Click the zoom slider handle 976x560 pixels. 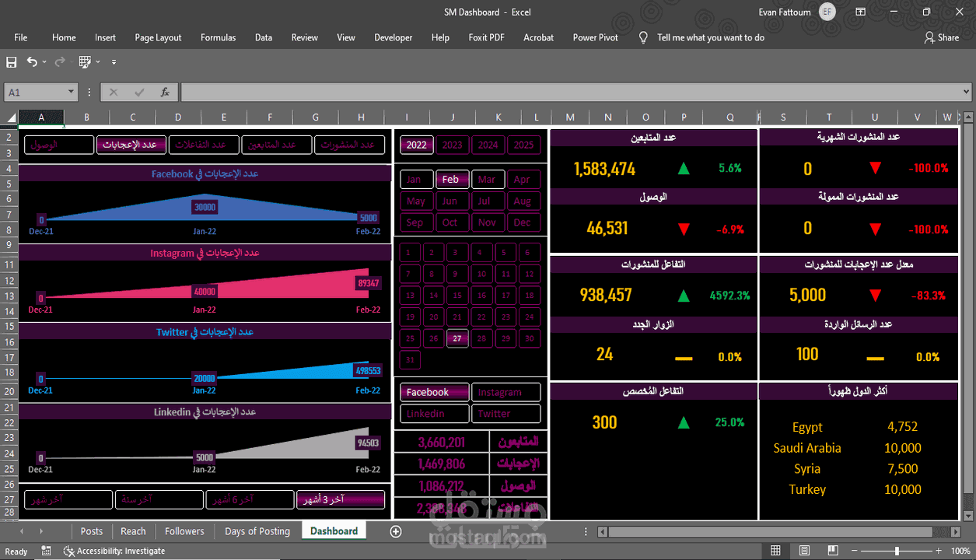pyautogui.click(x=897, y=551)
